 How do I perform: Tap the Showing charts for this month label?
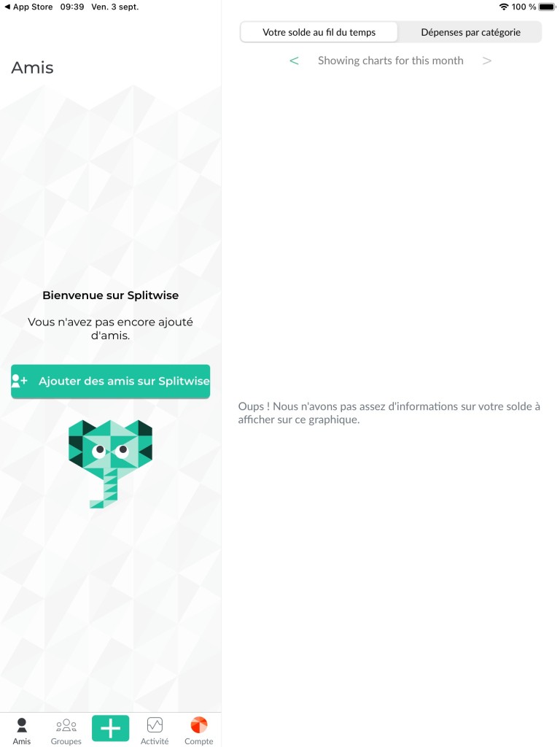(x=391, y=61)
